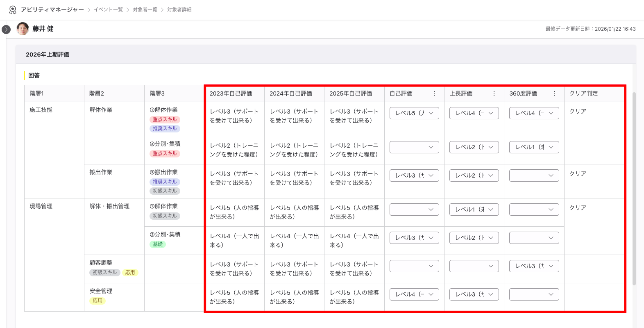Image resolution: width=644 pixels, height=328 pixels.
Task: Open the 上長評価 column options menu
Action: click(494, 93)
